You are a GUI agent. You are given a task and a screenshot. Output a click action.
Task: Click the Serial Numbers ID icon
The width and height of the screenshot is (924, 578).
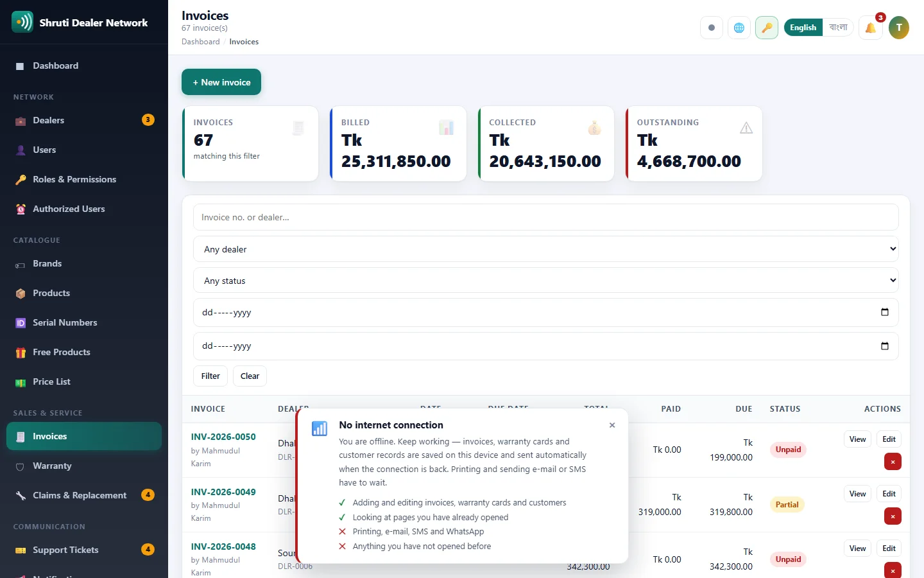pos(21,323)
